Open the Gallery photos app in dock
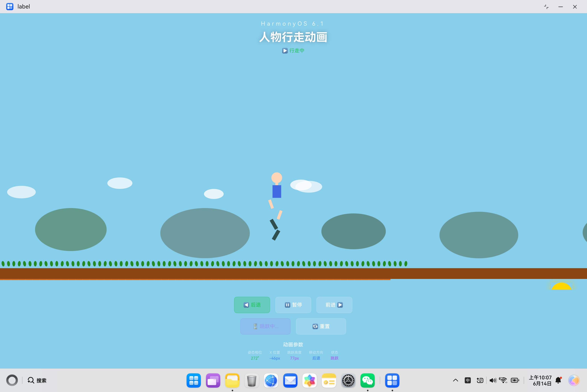Image resolution: width=587 pixels, height=392 pixels. coord(310,380)
